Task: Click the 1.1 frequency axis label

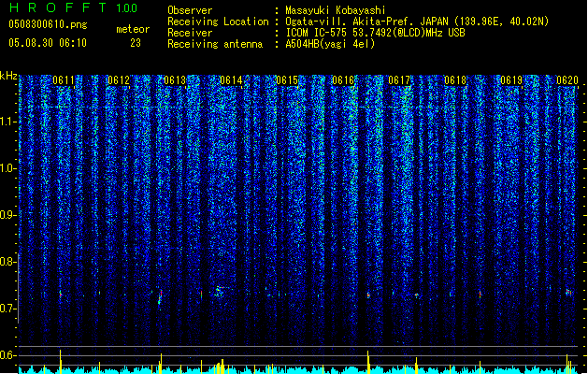Action: click(8, 122)
